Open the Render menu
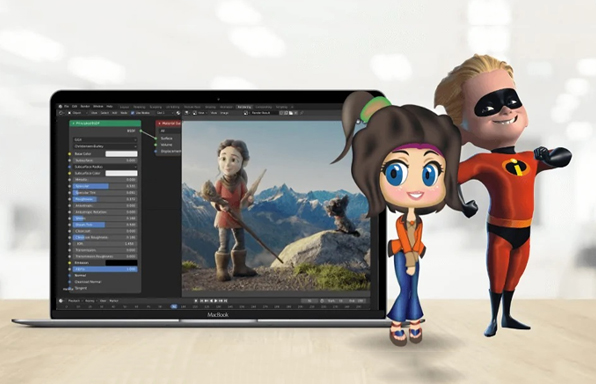The image size is (596, 384). 85,107
